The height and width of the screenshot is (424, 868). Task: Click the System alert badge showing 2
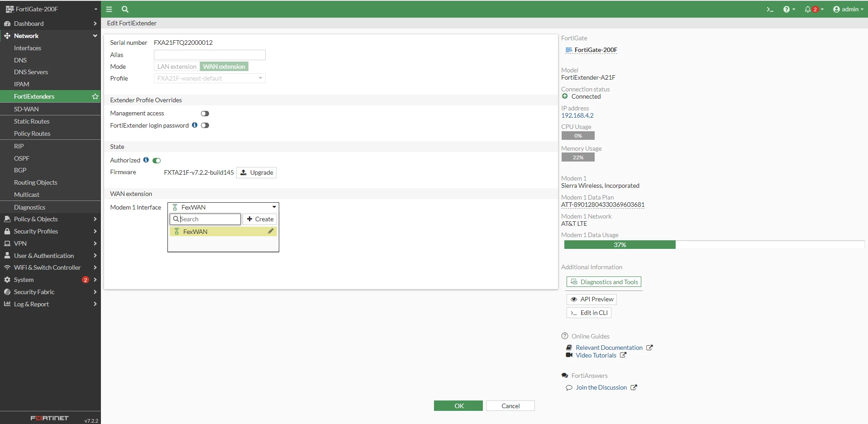[x=86, y=280]
